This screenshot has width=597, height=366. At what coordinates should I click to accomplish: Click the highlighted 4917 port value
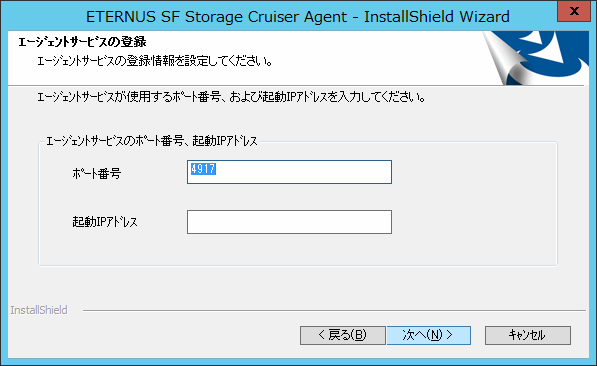(203, 169)
